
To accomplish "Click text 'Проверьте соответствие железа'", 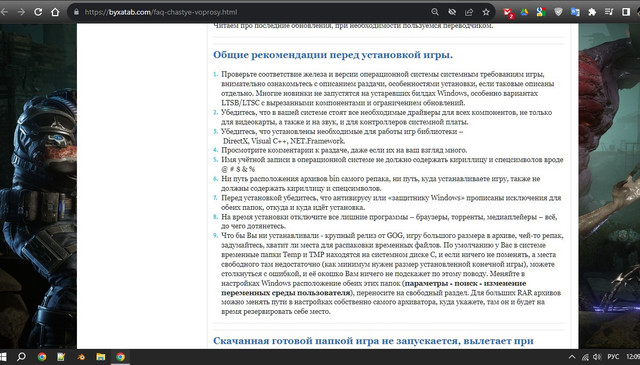I will (x=275, y=74).
